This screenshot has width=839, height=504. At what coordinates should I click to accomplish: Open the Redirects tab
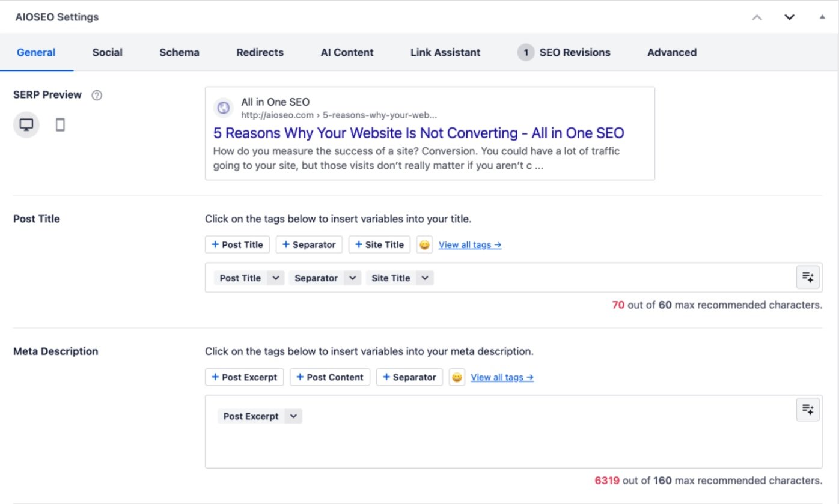260,52
